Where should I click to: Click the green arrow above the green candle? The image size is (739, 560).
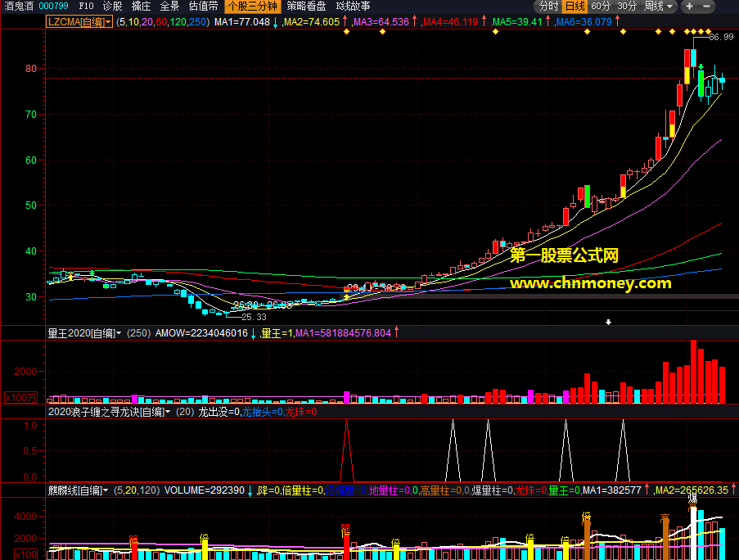pos(701,66)
